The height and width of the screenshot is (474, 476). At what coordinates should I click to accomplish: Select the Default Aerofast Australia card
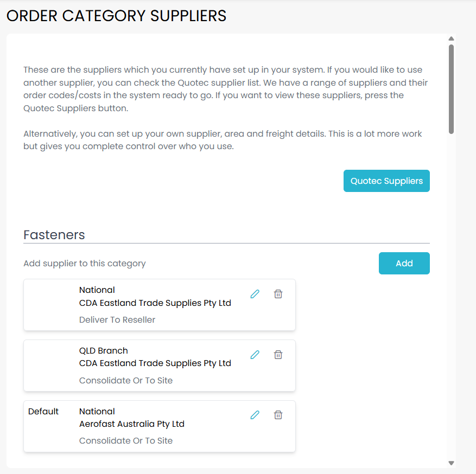(159, 426)
